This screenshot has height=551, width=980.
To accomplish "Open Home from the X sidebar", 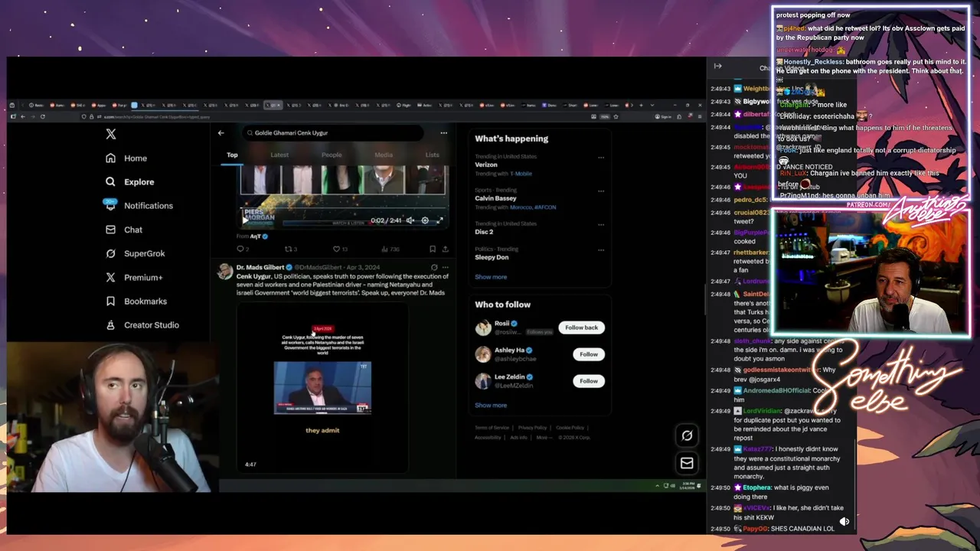I will [x=126, y=158].
